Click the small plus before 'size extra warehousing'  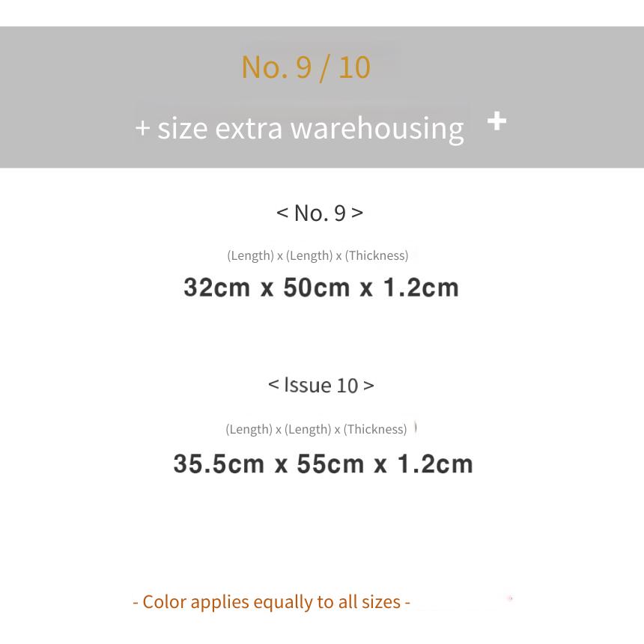[142, 128]
